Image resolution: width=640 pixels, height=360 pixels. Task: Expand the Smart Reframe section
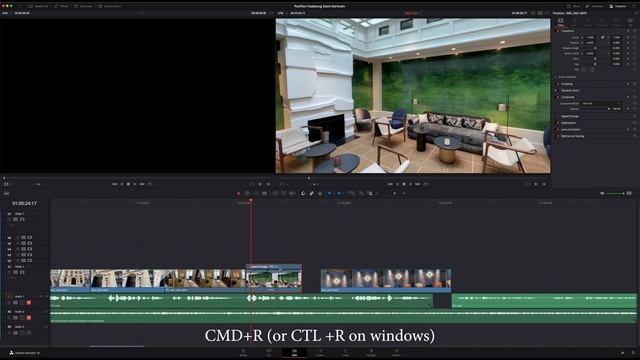pyautogui.click(x=567, y=77)
